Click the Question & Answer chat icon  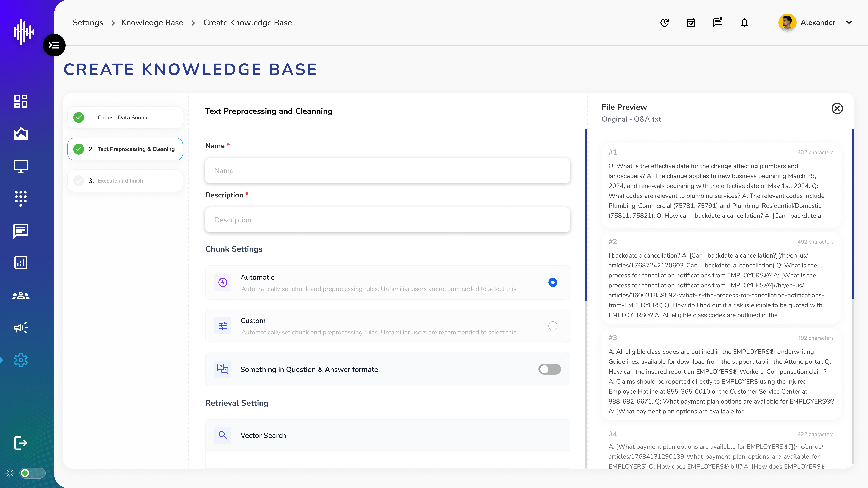click(x=223, y=369)
